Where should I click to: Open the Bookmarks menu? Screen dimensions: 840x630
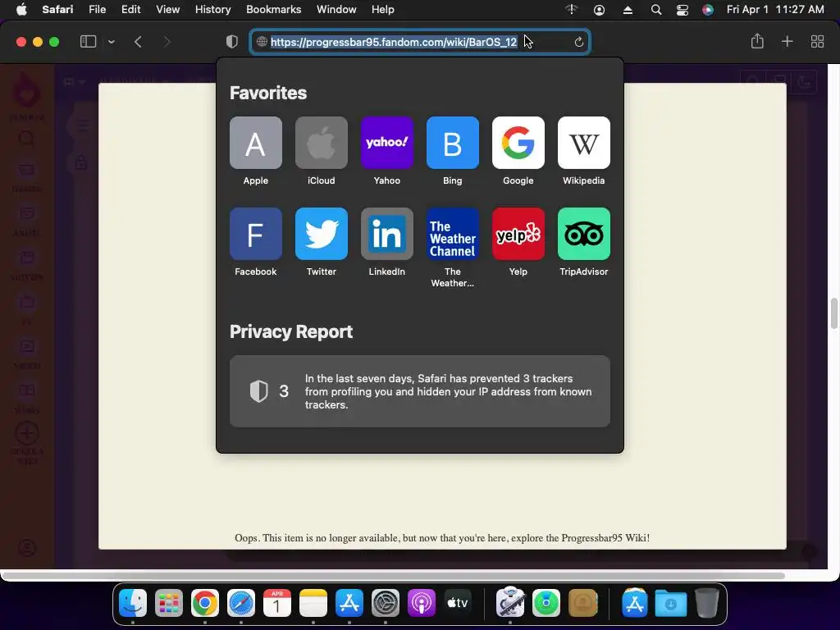[274, 9]
